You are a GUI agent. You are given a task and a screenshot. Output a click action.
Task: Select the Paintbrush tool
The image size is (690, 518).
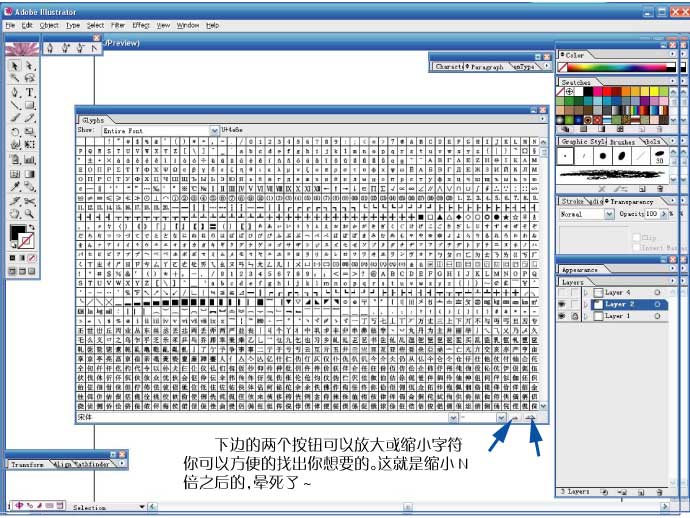[x=15, y=118]
